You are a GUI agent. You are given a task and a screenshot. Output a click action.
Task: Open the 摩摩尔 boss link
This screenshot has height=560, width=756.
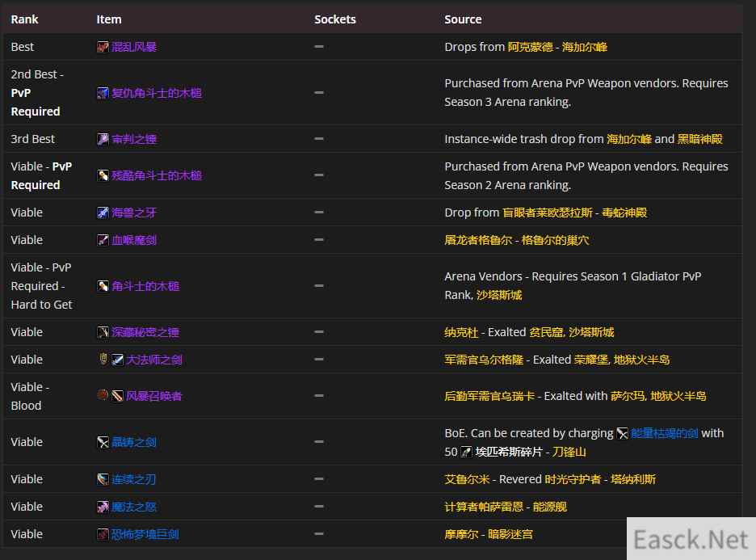pos(461,534)
